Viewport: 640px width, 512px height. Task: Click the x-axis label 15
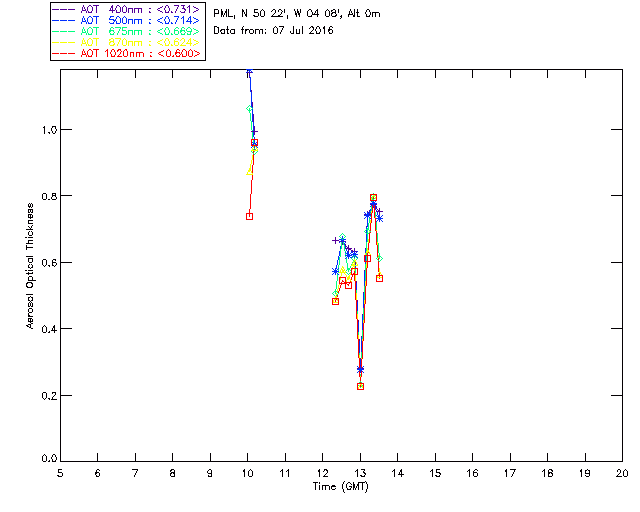[435, 473]
